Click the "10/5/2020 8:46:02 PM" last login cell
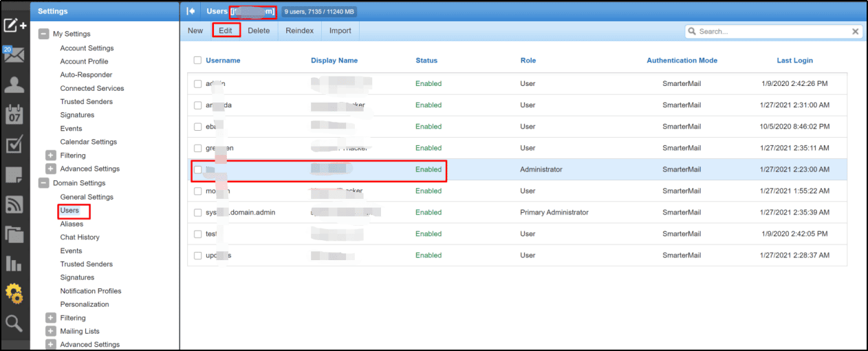Viewport: 868px width, 351px height. pos(794,127)
